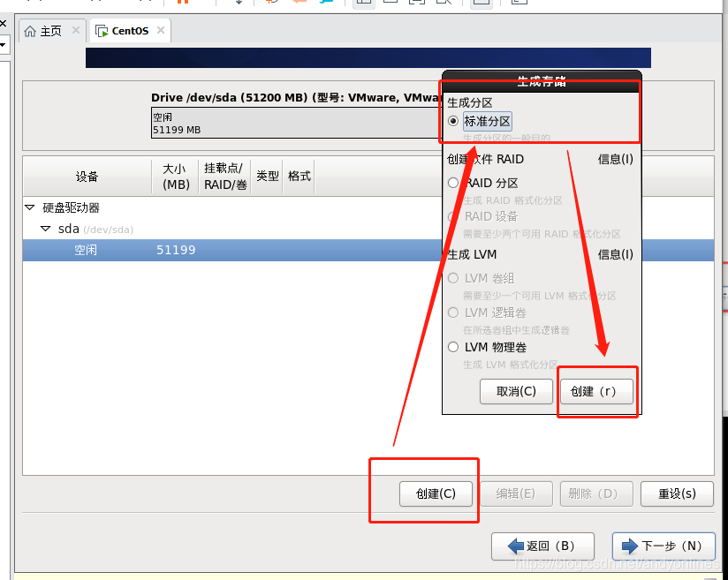Viewport: 728px width, 580px height.
Task: Click the sda (/dev/sda) tree label
Action: 95,229
